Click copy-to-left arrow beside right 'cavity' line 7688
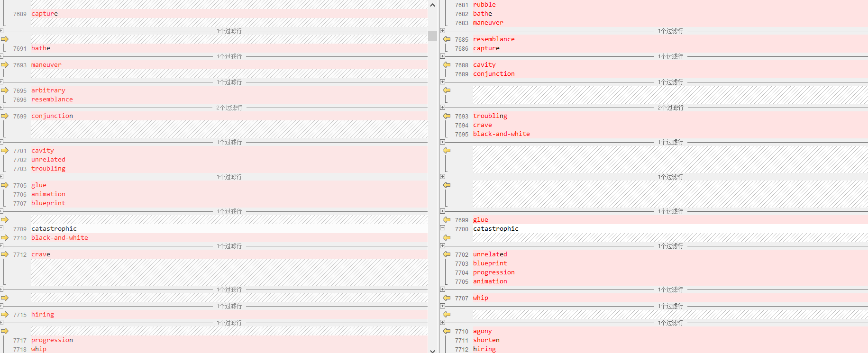The height and width of the screenshot is (353, 868). click(447, 65)
